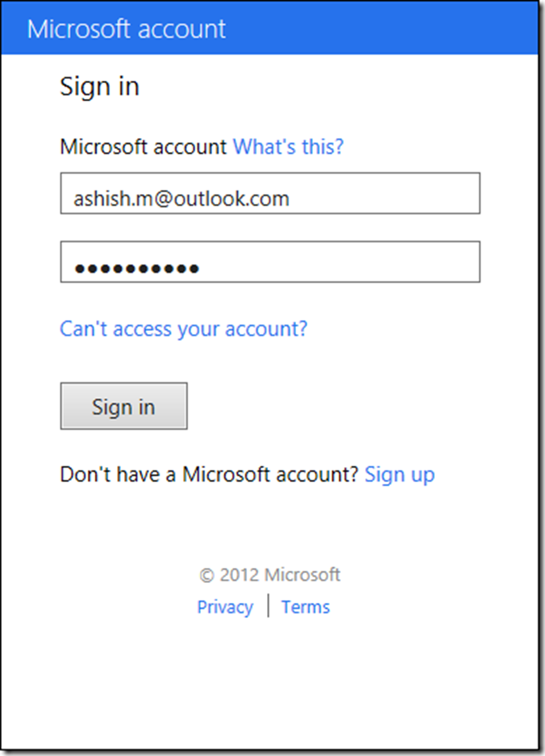Click the divider between Privacy and Terms

coord(268,606)
